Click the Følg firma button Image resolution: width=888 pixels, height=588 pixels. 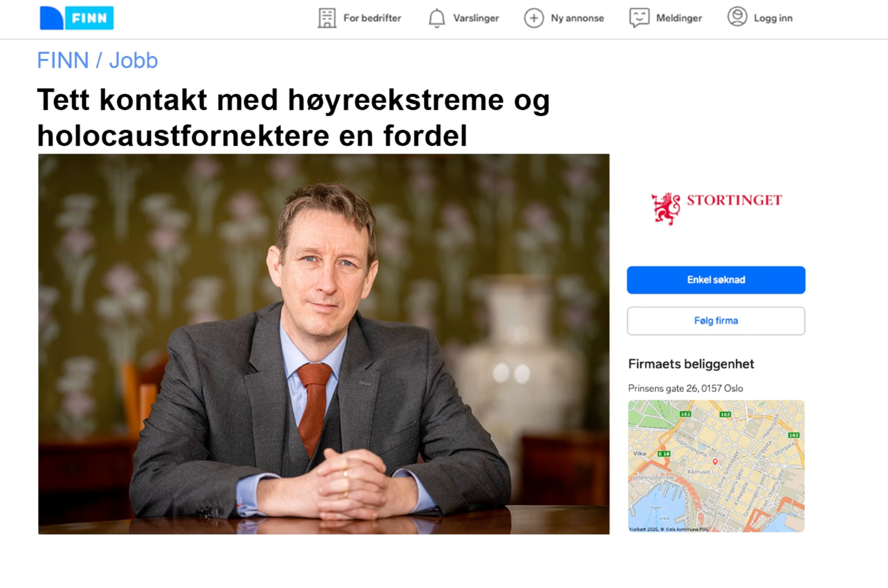716,321
